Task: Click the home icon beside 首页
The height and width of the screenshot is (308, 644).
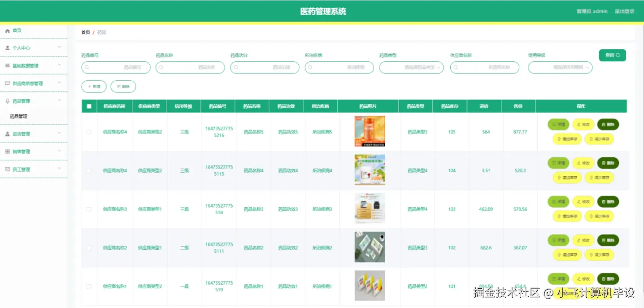Action: pyautogui.click(x=7, y=30)
